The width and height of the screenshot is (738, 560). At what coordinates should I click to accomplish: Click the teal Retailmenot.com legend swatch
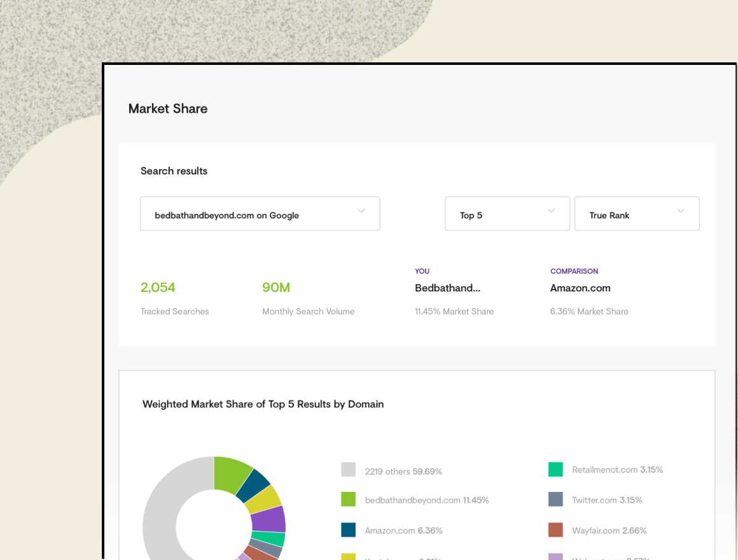(x=555, y=470)
